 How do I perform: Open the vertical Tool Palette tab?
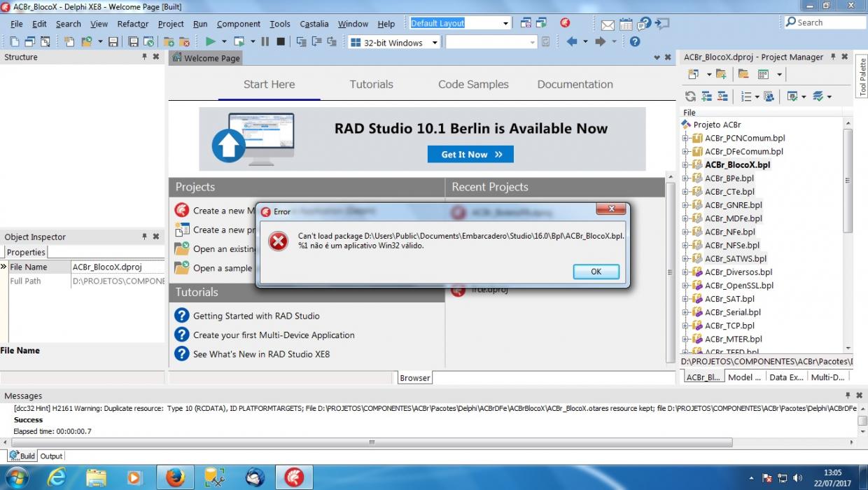tap(862, 78)
